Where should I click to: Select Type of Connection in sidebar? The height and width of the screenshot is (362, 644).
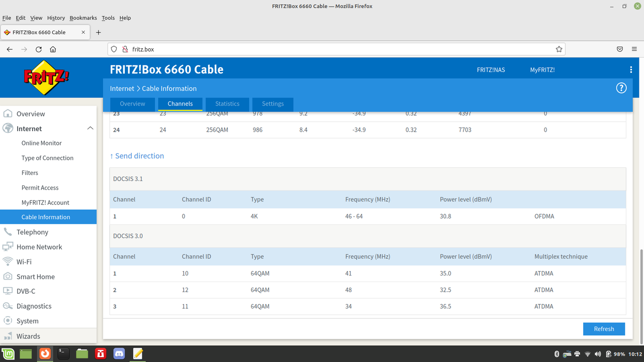click(47, 158)
